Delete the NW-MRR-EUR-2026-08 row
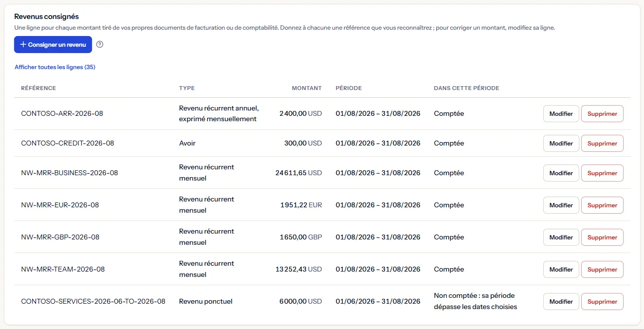 pos(602,205)
